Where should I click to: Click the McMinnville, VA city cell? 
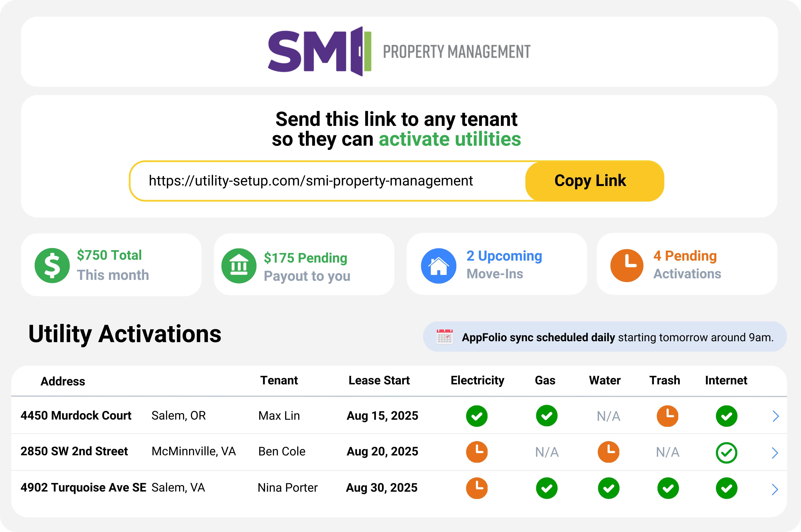coord(194,452)
